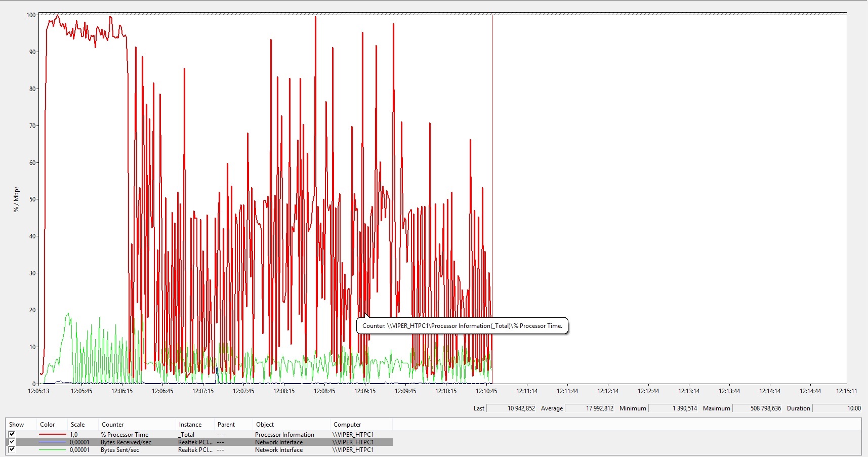
Task: Click the Show column header
Action: pyautogui.click(x=16, y=425)
